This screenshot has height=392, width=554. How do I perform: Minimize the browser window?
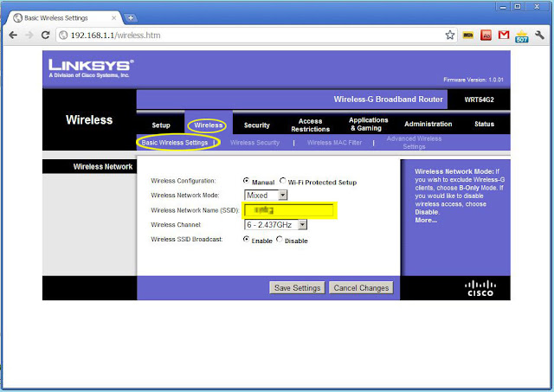[503, 7]
